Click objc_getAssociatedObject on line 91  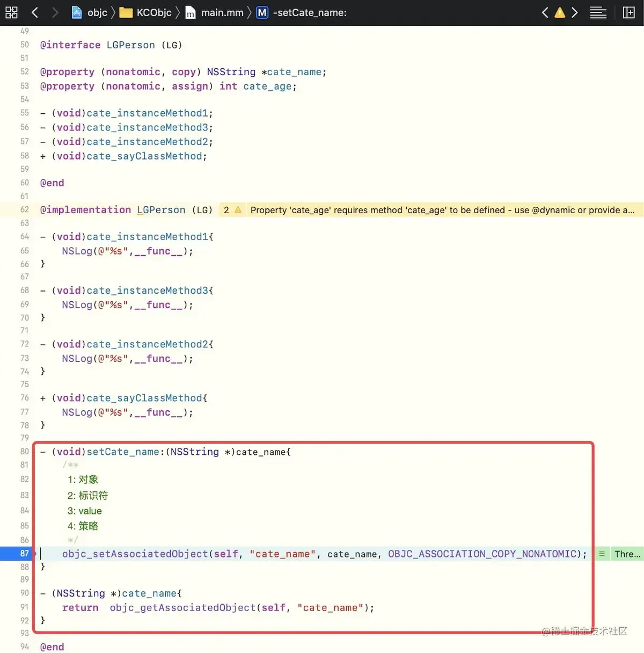(182, 608)
